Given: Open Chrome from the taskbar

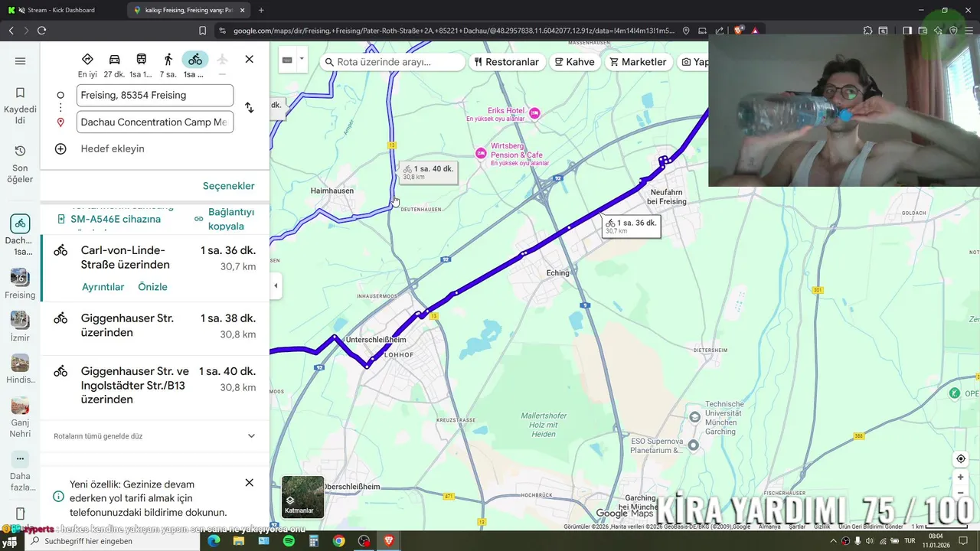Looking at the screenshot, I should point(338,541).
